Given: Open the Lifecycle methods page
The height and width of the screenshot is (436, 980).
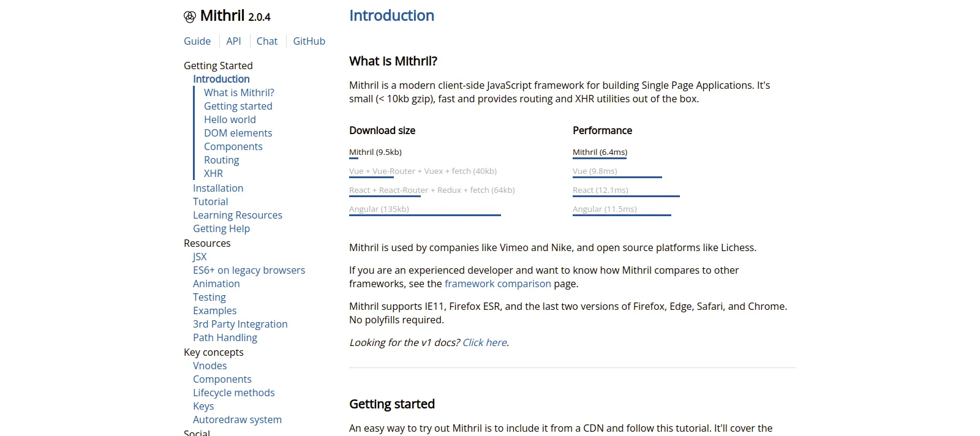Looking at the screenshot, I should pos(234,393).
